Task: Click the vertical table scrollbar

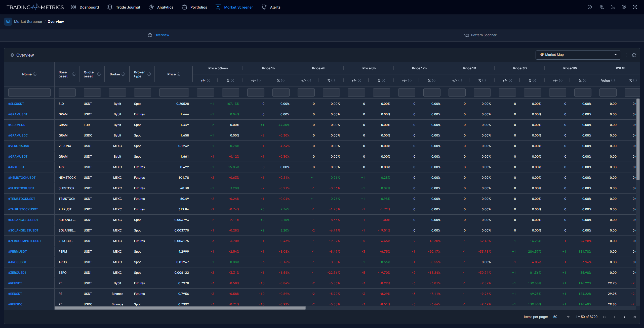Action: (638, 139)
